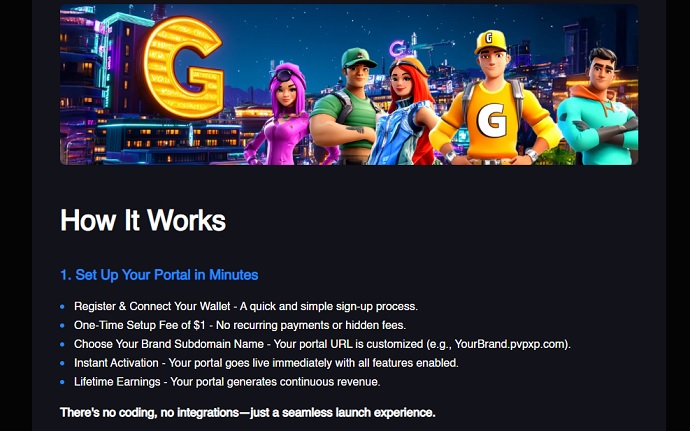Click the large neon G sign
This screenshot has height=431, width=690.
[183, 67]
